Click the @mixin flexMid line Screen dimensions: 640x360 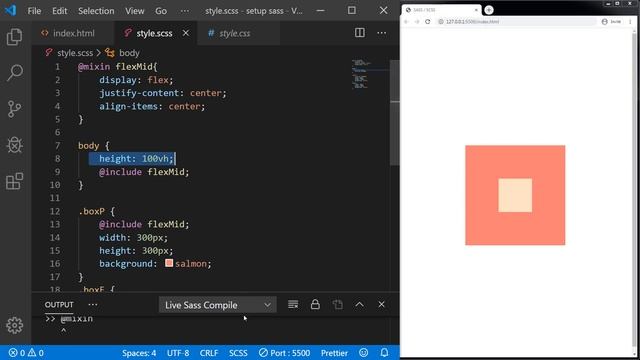[x=118, y=67]
